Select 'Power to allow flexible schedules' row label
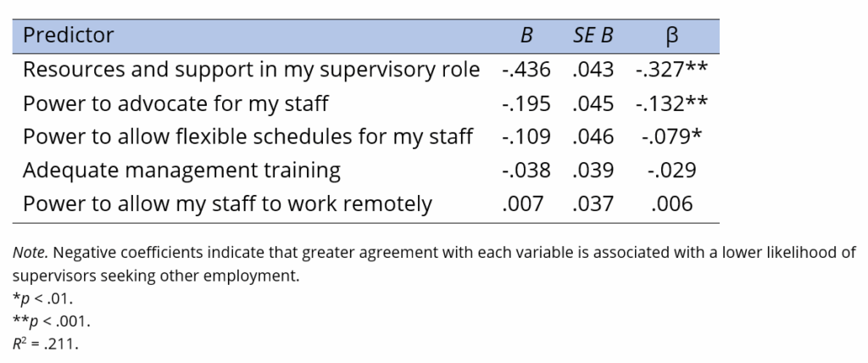868x363 pixels. (x=248, y=137)
